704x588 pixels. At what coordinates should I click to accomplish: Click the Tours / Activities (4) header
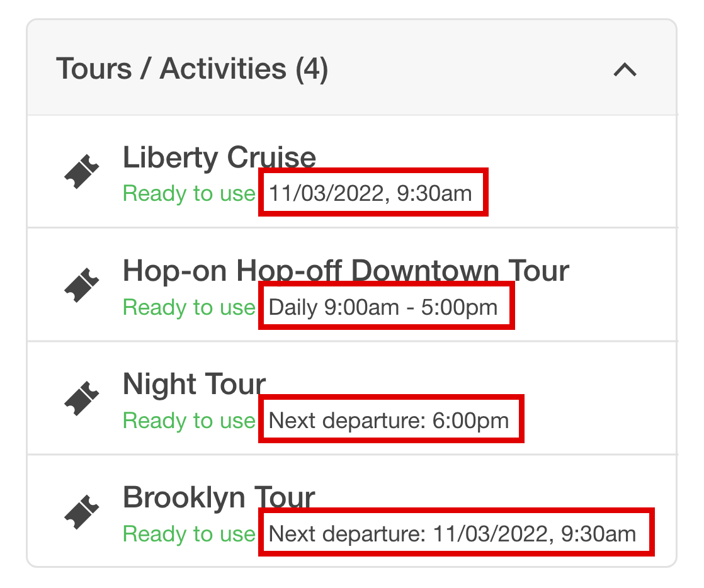(192, 69)
